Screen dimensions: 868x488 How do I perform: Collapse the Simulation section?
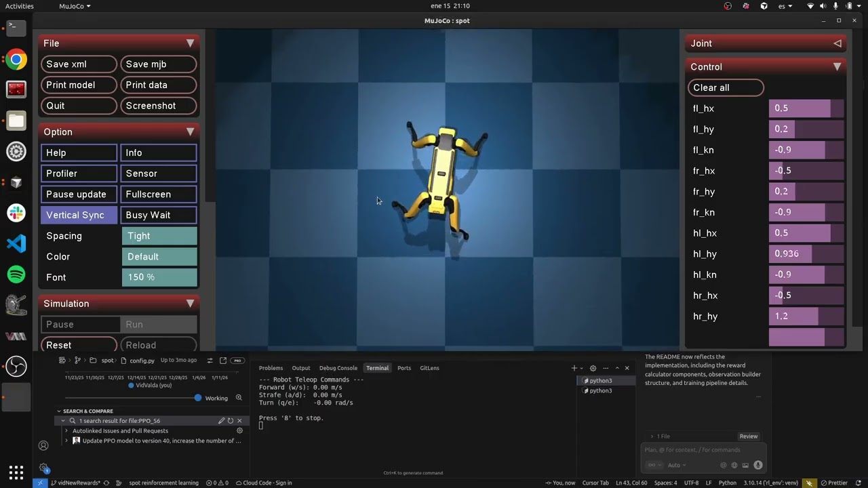(191, 304)
